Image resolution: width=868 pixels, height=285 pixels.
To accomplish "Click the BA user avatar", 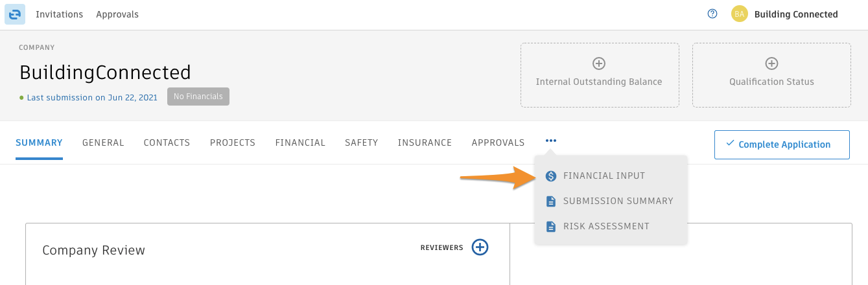I will [x=740, y=14].
